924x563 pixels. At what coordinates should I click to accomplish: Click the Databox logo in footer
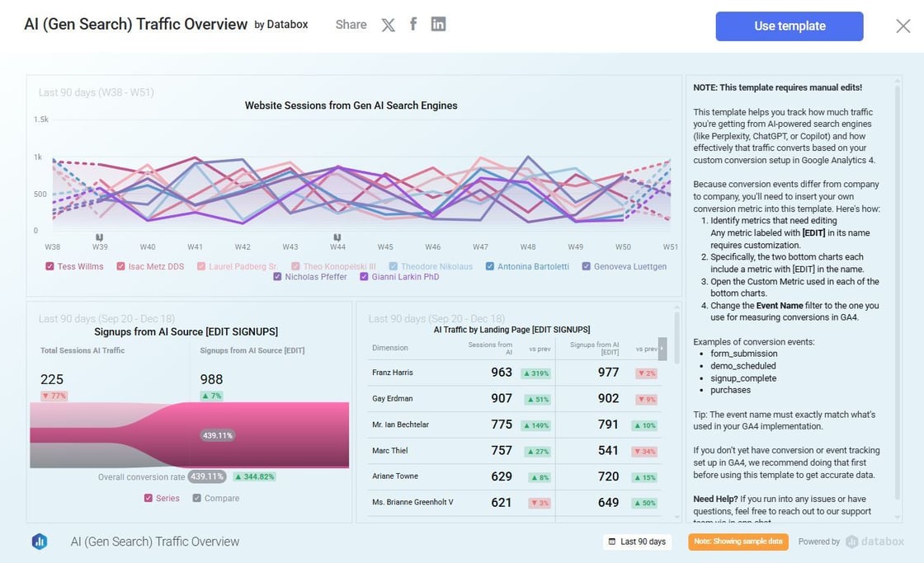tap(40, 542)
